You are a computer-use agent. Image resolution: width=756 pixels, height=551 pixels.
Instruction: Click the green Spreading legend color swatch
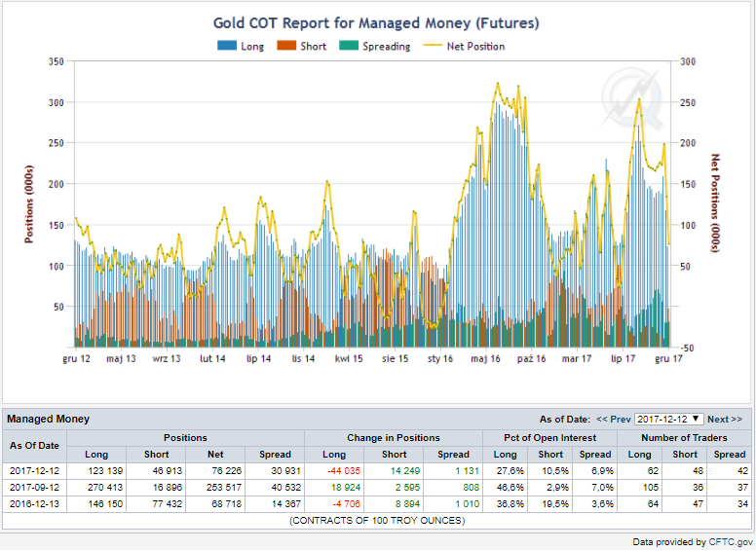click(x=349, y=46)
